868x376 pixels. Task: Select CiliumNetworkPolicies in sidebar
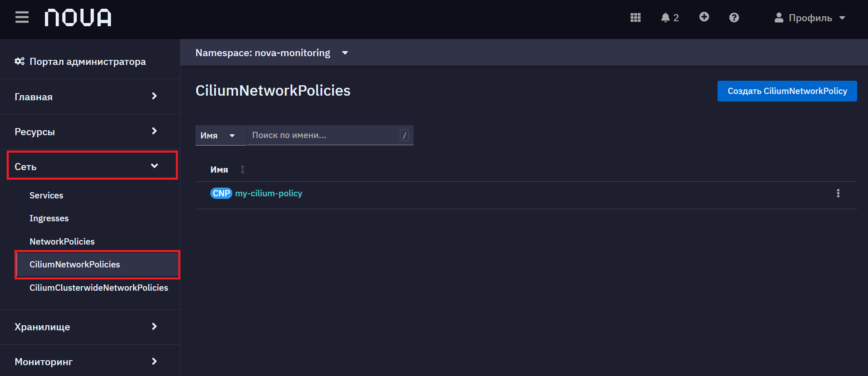click(98, 265)
